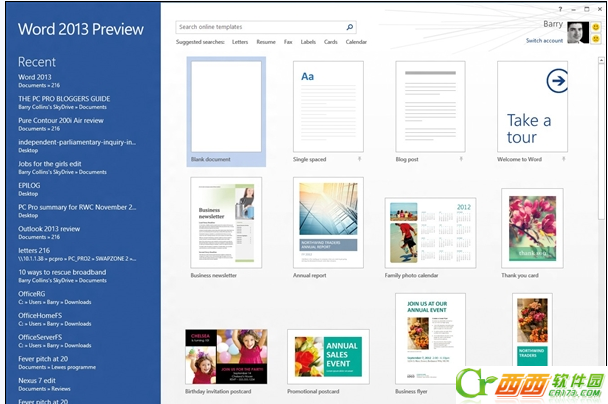Open recent document OfficeServerFS
The image size is (608, 404).
55,341
